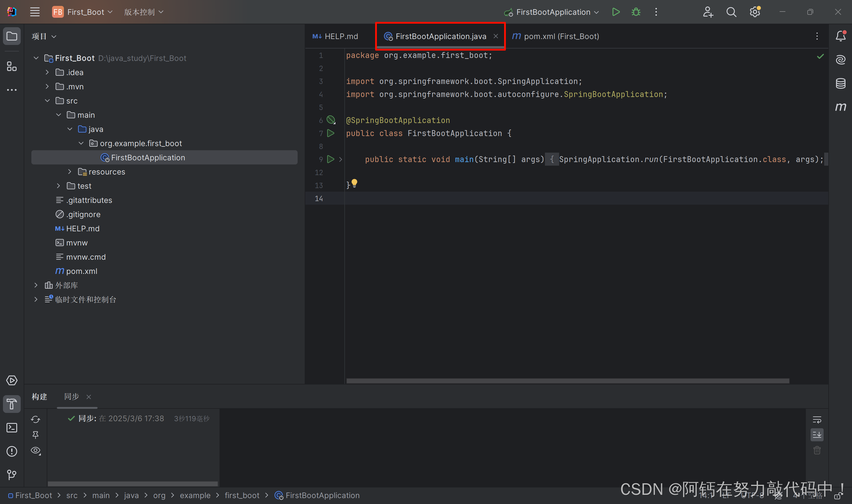The image size is (852, 504).
Task: Open the Problems tool window
Action: 12,451
